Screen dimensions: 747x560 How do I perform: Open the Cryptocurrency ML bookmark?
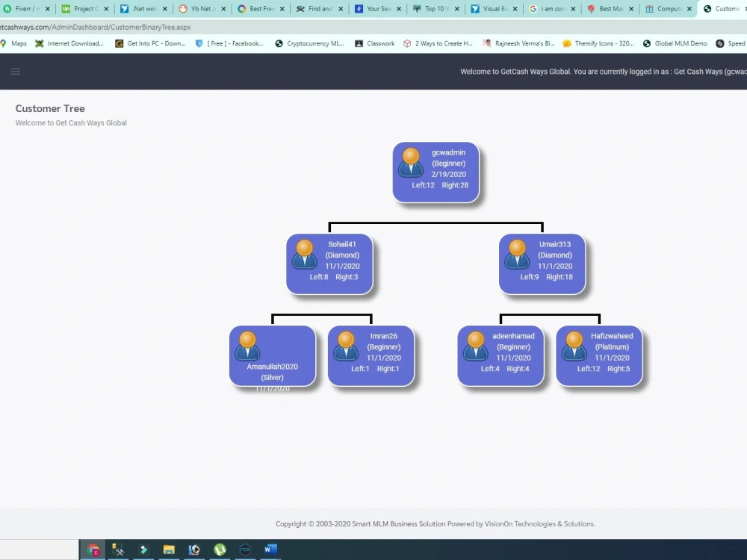pos(310,43)
